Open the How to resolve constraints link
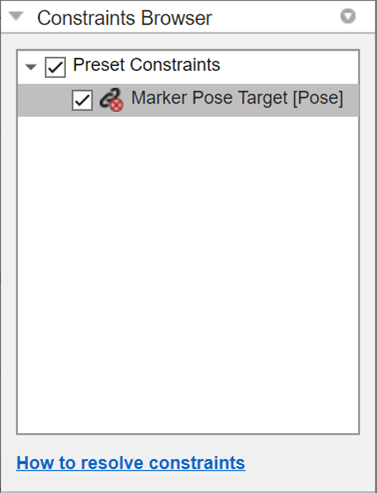This screenshot has width=377, height=493. [x=131, y=463]
